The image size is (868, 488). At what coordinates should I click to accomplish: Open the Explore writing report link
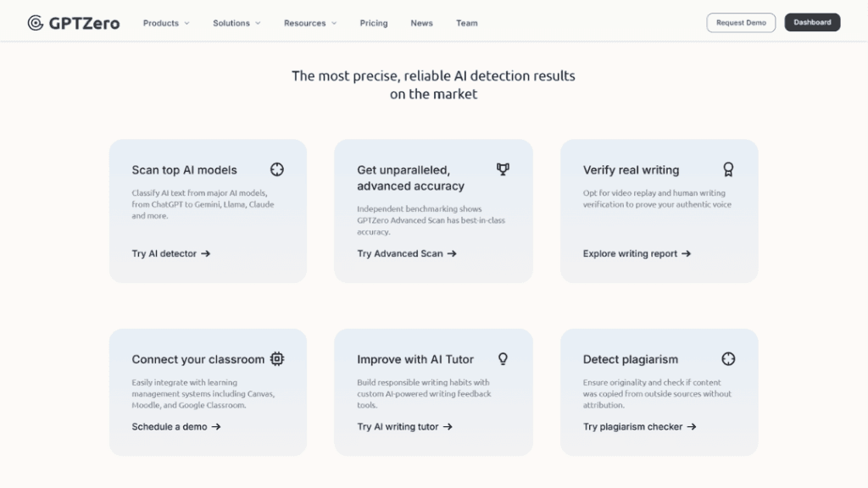pyautogui.click(x=637, y=253)
